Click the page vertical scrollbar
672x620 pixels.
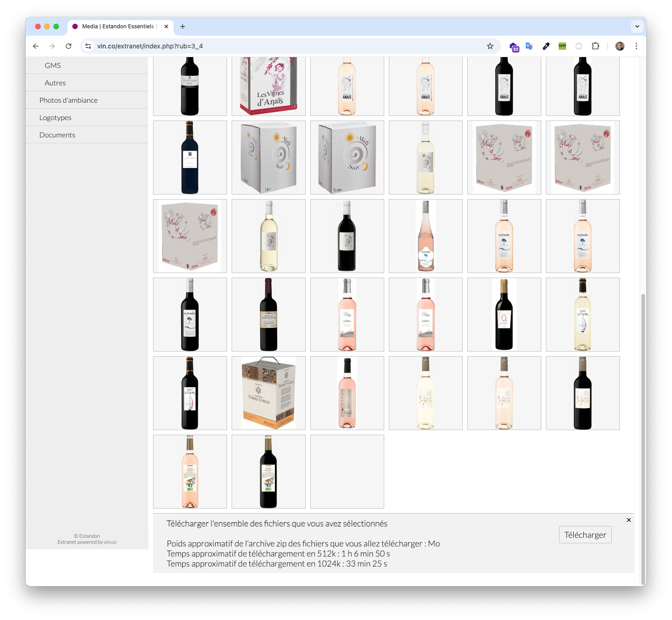[643, 438]
